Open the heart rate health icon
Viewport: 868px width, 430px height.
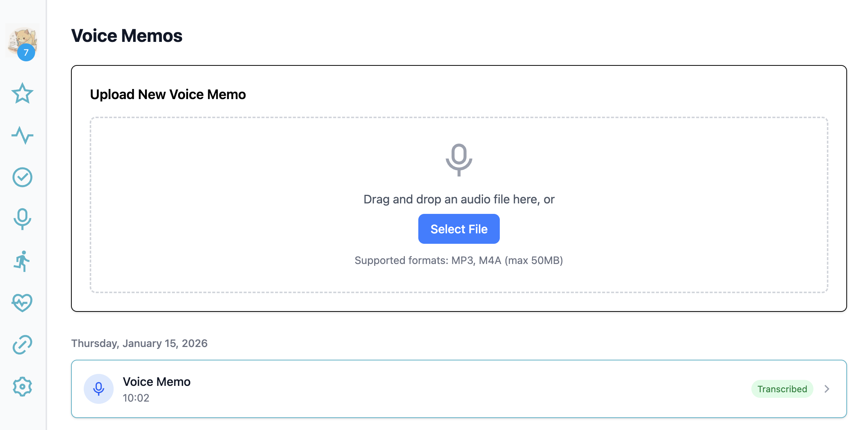click(x=22, y=302)
